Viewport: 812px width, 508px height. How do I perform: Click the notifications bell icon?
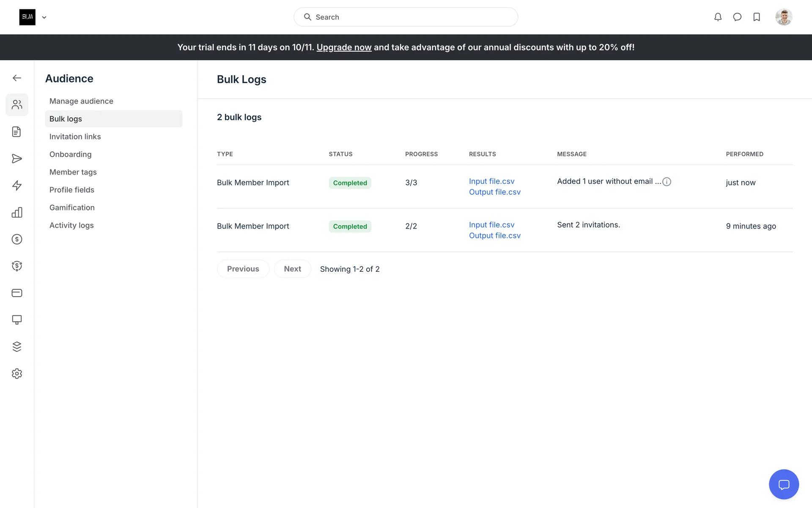(x=718, y=17)
